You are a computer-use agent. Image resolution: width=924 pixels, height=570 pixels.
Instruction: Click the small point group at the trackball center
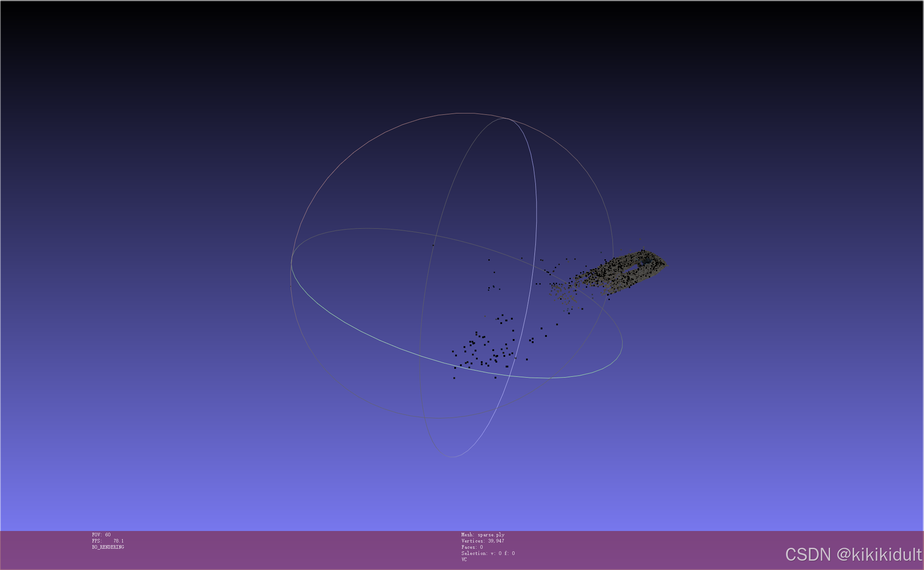click(493, 288)
